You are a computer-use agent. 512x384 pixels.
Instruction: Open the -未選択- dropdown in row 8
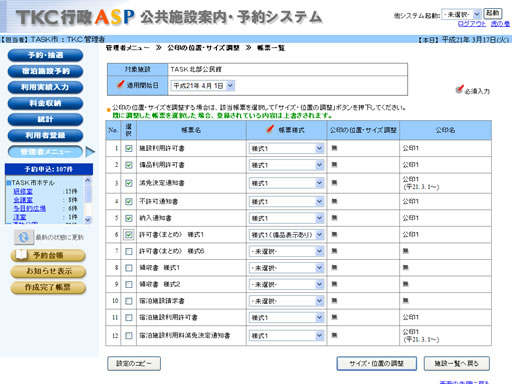[x=286, y=268]
